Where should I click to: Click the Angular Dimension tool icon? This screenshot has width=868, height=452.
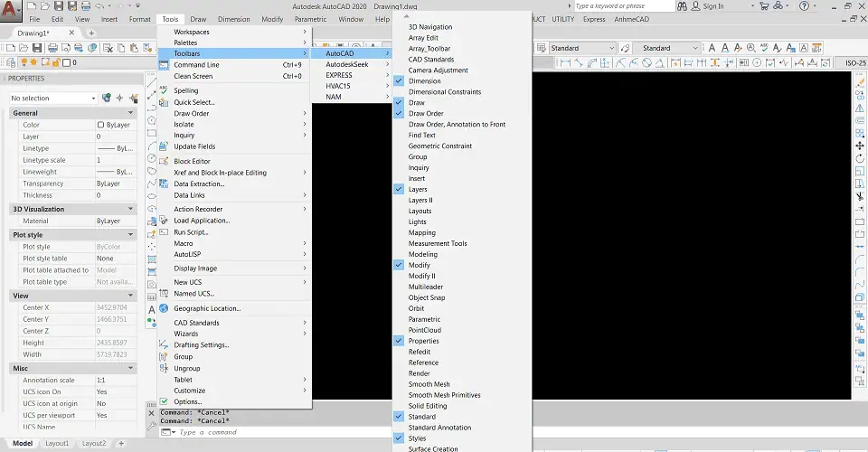(660, 62)
